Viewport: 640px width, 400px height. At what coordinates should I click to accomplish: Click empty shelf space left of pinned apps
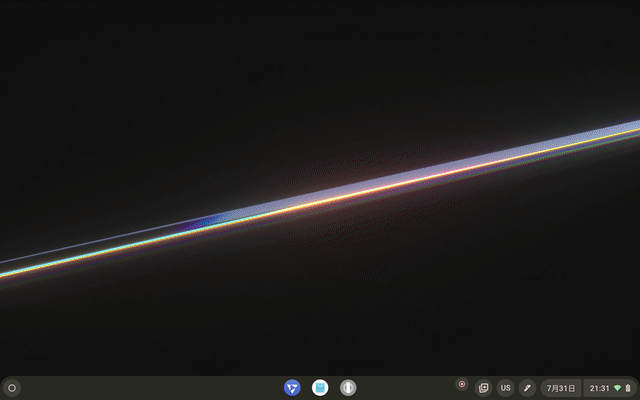tap(150, 387)
